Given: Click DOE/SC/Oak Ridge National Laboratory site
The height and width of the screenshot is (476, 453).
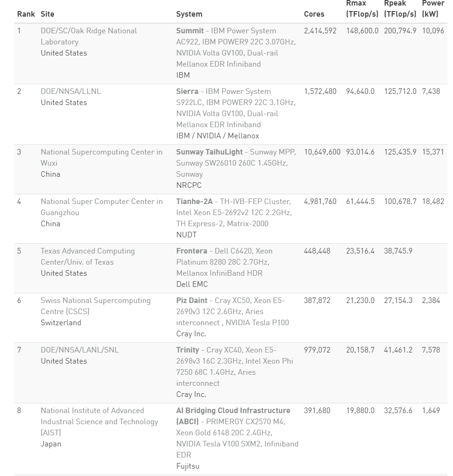Looking at the screenshot, I should click(89, 36).
